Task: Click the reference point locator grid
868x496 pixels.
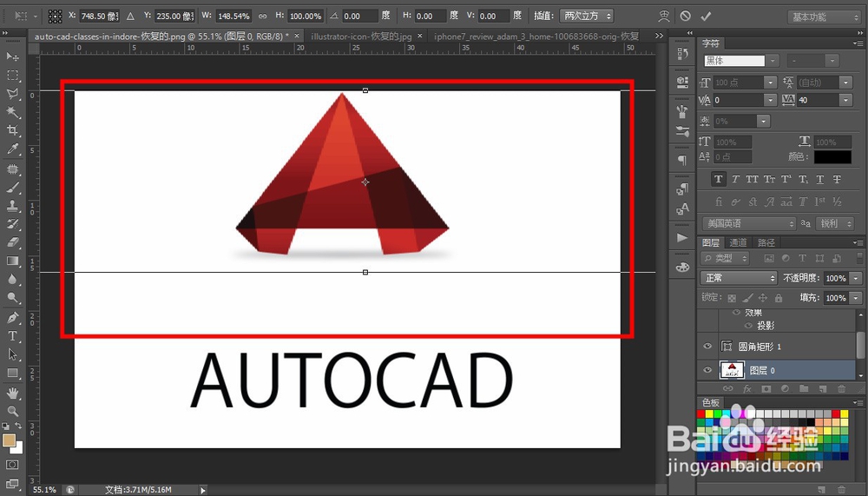Action: click(55, 17)
